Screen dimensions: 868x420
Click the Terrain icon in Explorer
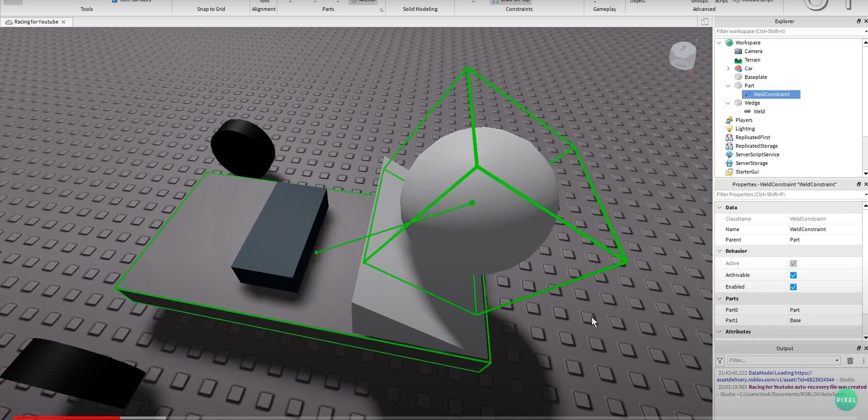pyautogui.click(x=738, y=60)
